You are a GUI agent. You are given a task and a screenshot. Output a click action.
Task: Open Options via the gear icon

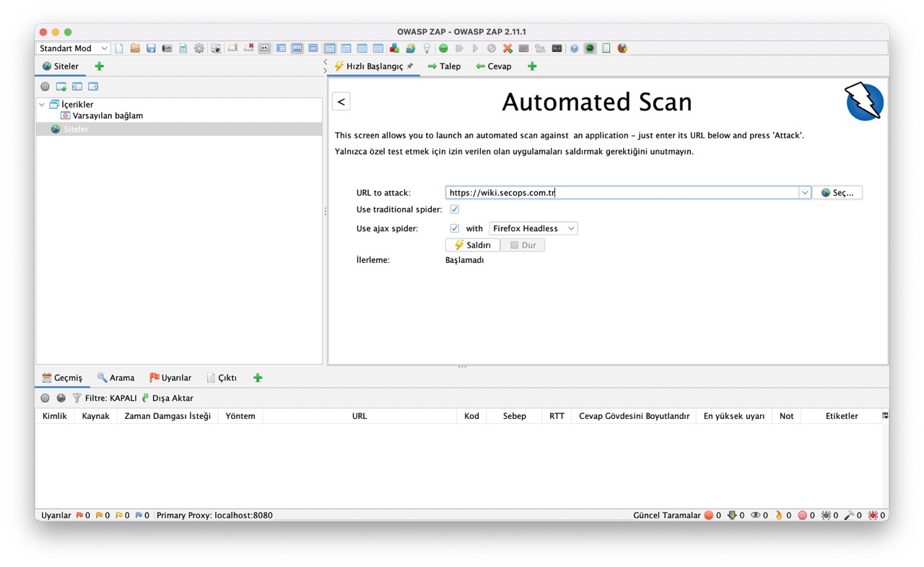coord(199,48)
